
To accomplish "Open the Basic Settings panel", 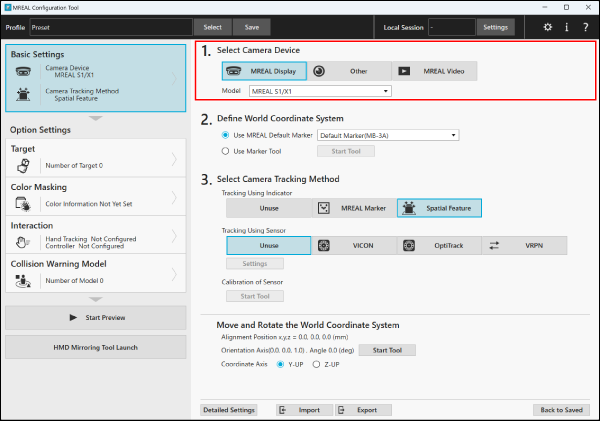I will click(96, 78).
